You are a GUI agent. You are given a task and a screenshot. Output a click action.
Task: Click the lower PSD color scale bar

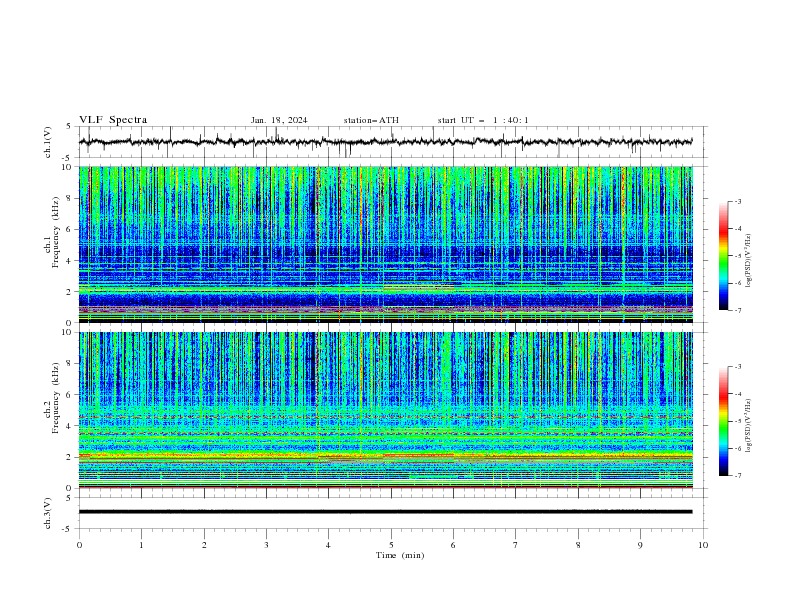723,421
